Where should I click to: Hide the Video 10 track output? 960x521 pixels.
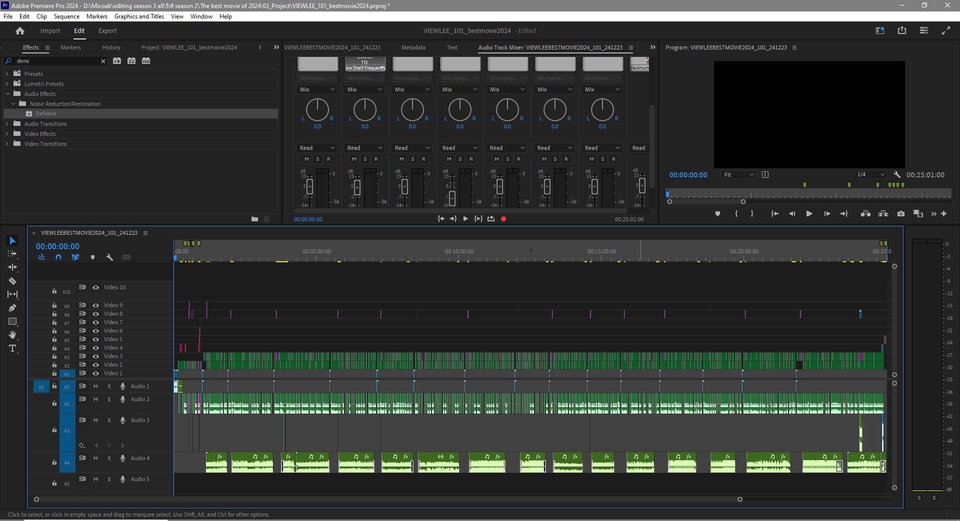coord(96,287)
